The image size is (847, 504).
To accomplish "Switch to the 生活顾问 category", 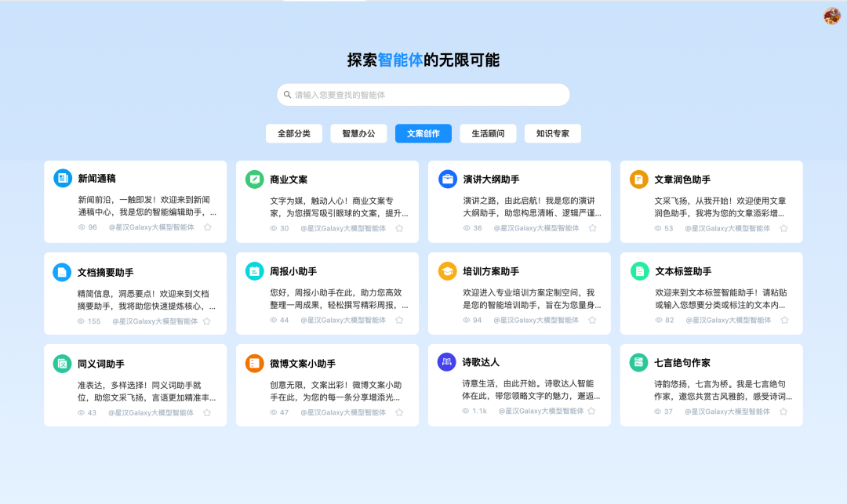I will tap(488, 133).
